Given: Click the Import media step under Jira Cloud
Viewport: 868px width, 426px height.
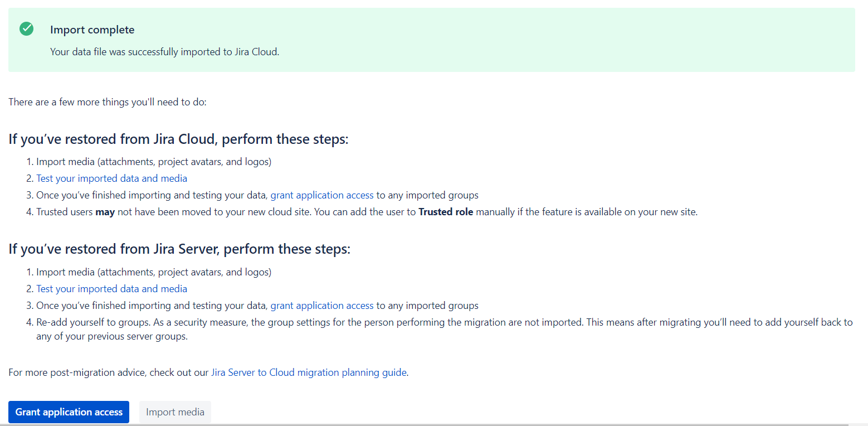Looking at the screenshot, I should coord(154,162).
